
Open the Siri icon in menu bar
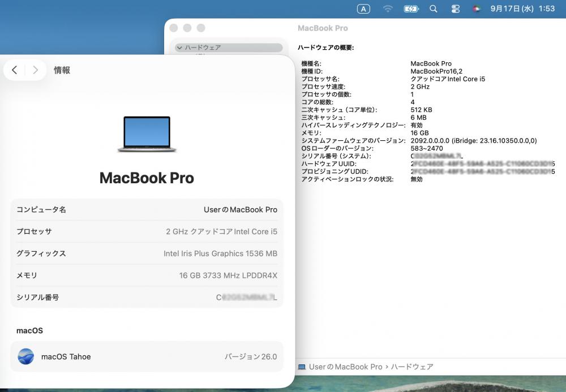(477, 9)
